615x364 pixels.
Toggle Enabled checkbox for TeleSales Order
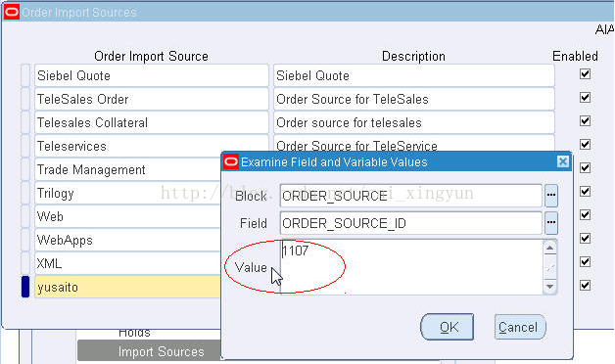pyautogui.click(x=585, y=98)
